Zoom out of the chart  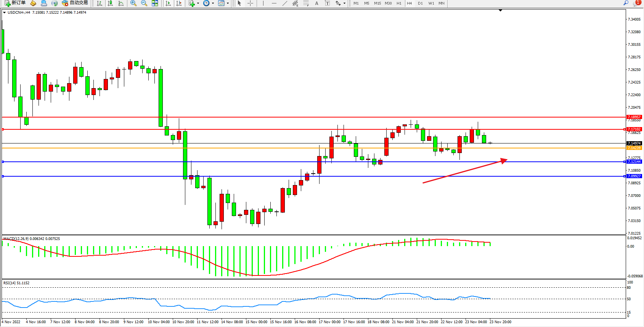click(144, 3)
